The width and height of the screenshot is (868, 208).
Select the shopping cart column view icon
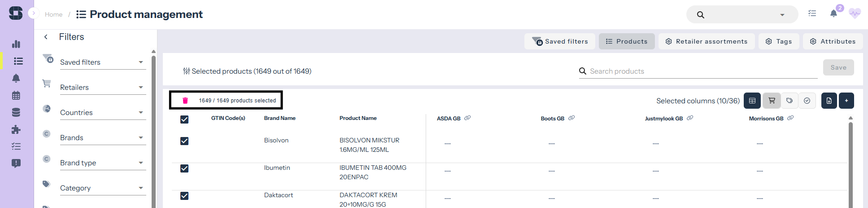click(772, 101)
